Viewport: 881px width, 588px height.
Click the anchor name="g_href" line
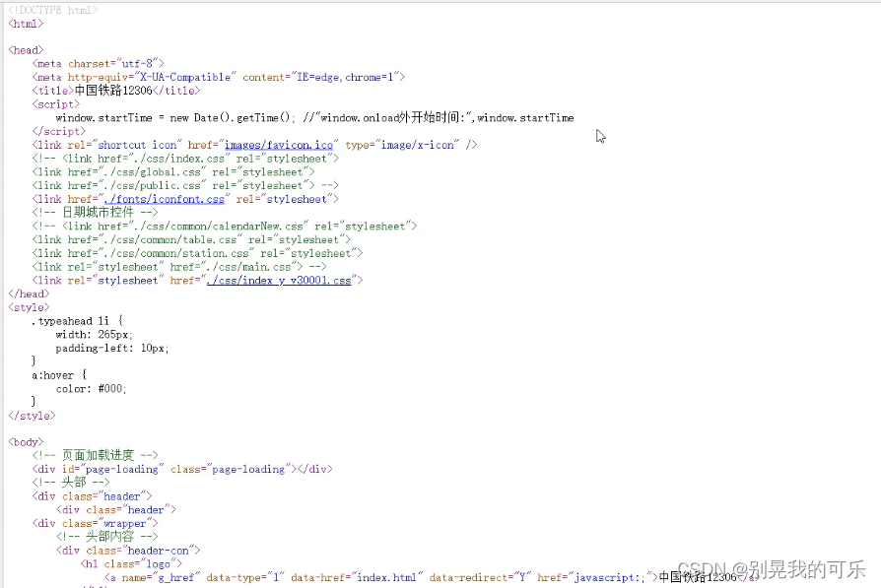point(432,577)
